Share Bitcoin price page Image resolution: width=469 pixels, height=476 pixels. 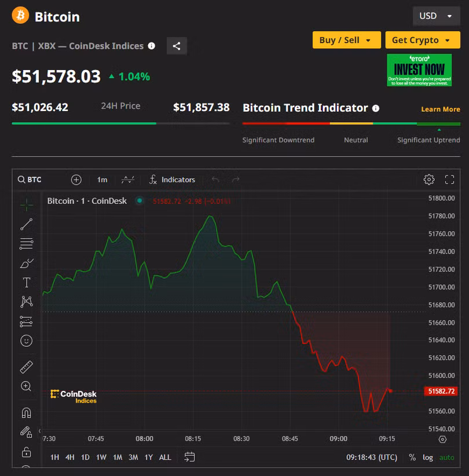[177, 46]
